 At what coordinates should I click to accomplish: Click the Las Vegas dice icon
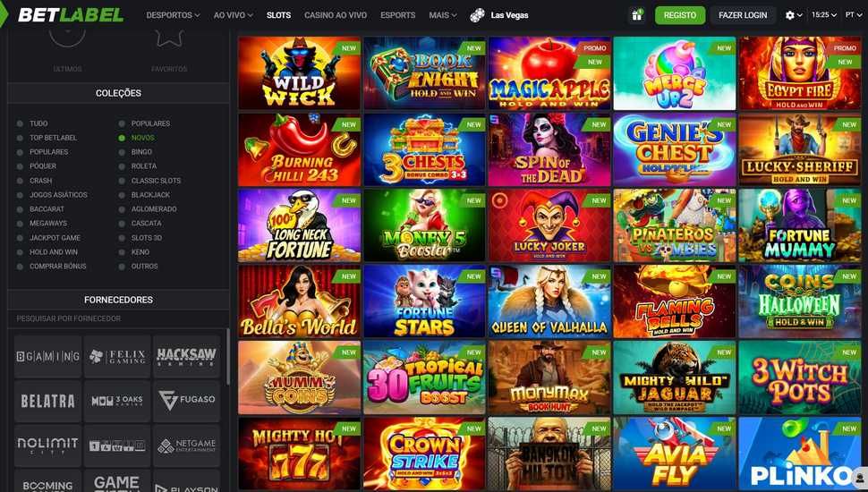coord(477,15)
